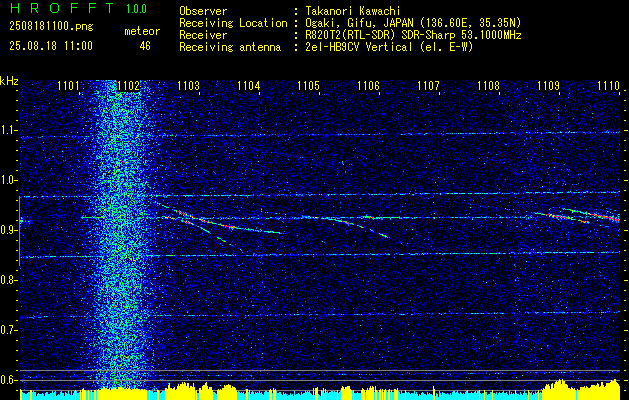Click the Receiving antenna label

coord(230,47)
